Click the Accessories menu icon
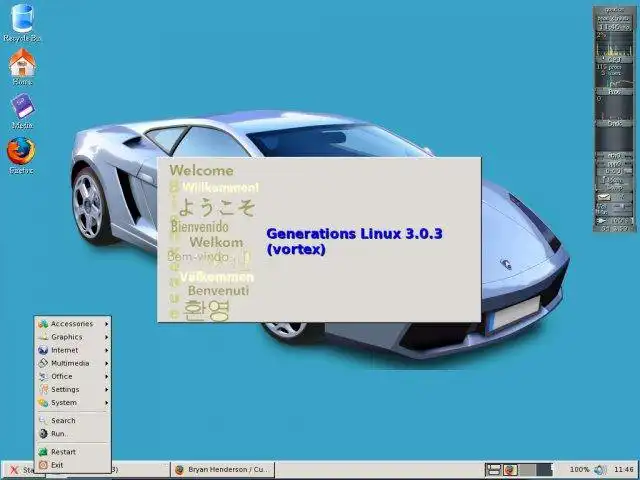This screenshot has width=640, height=480. click(x=43, y=324)
